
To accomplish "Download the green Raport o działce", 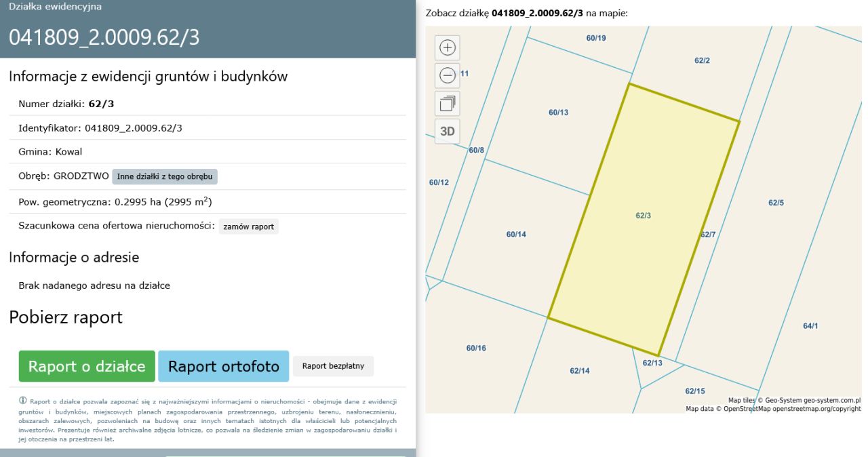I will coord(87,366).
